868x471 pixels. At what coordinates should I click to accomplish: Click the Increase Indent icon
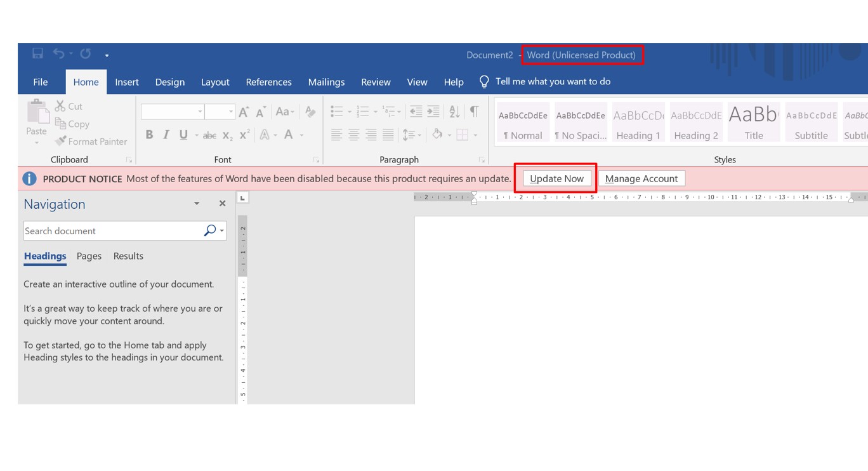click(x=433, y=112)
